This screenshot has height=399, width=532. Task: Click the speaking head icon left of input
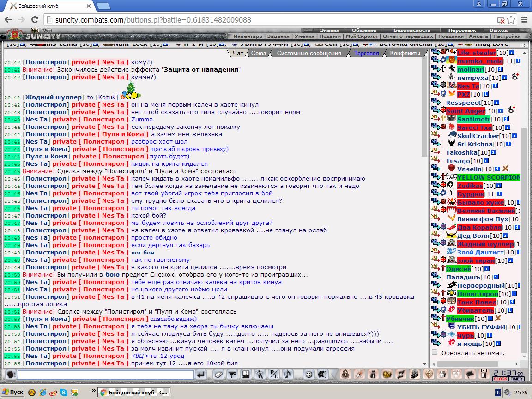[11, 374]
